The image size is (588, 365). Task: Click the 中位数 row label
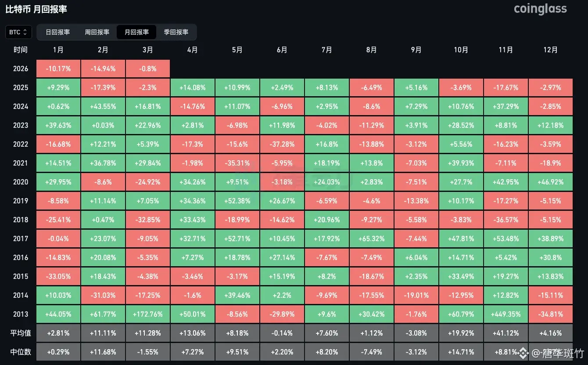pyautogui.click(x=21, y=352)
